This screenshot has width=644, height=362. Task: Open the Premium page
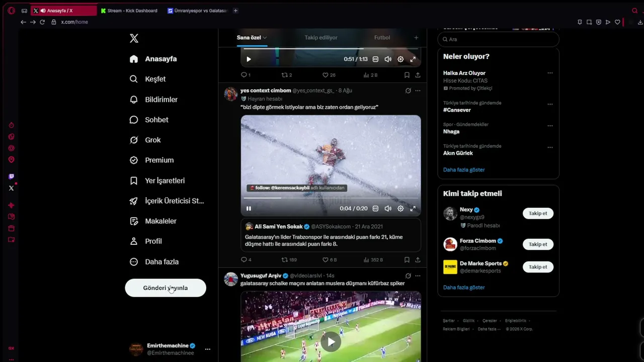tap(152, 160)
